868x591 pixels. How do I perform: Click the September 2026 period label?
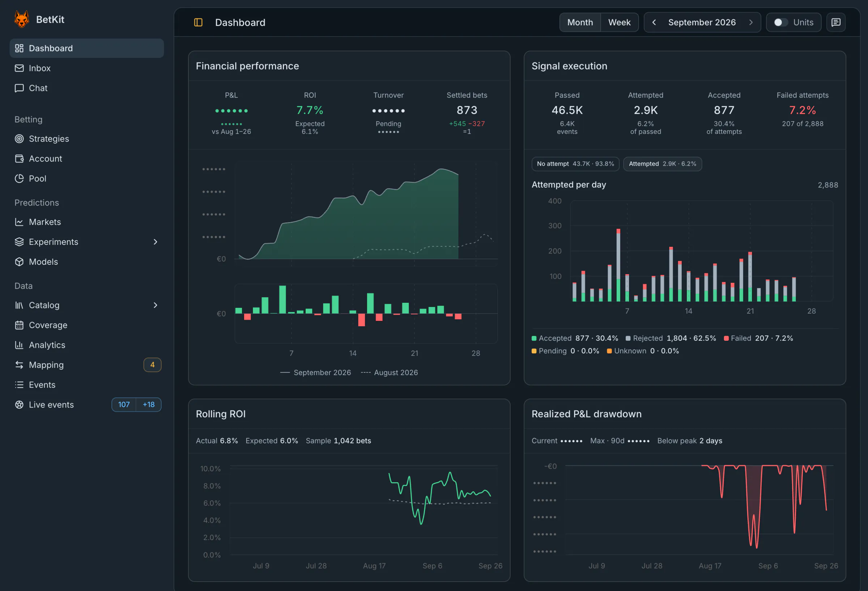click(x=702, y=22)
